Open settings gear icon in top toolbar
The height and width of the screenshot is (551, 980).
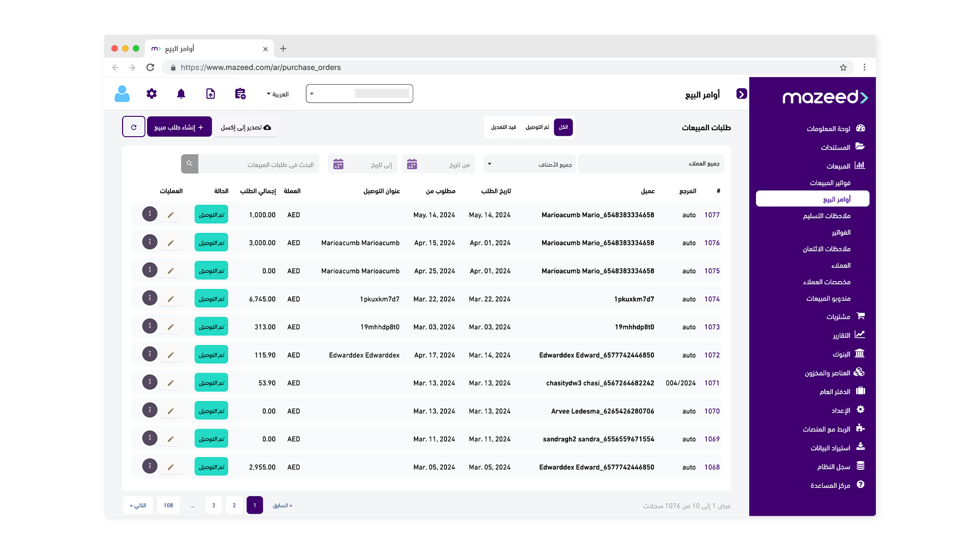coord(152,94)
